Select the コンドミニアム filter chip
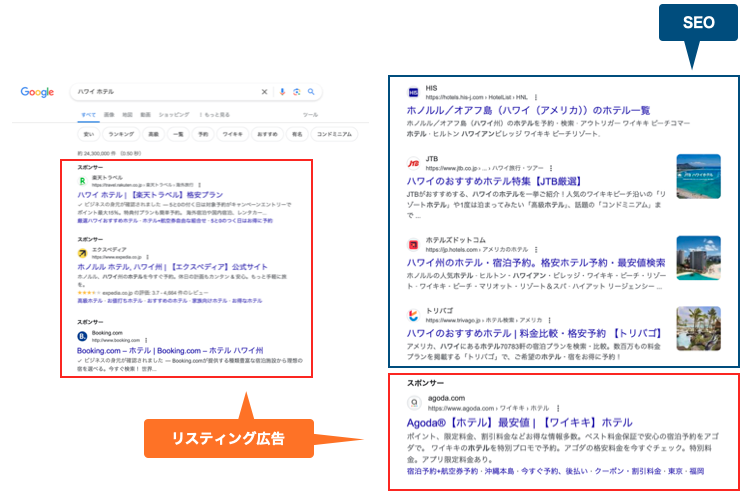Screen dimensions: 754x500 tap(335, 133)
